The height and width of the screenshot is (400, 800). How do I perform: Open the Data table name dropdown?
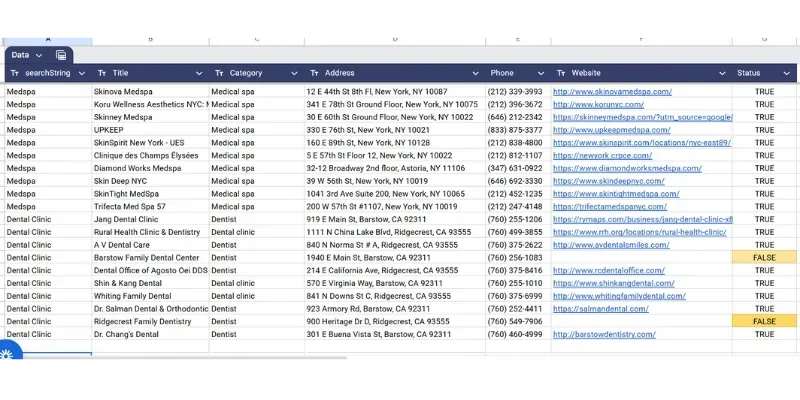tap(39, 55)
